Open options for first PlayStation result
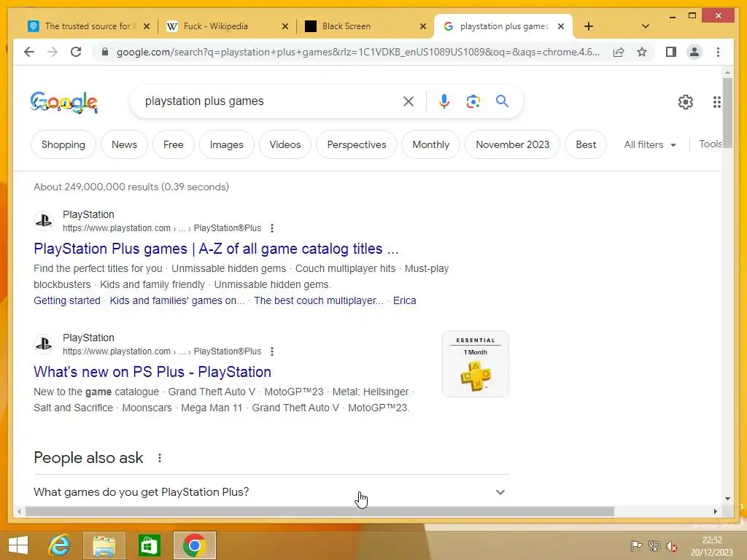 pos(272,228)
